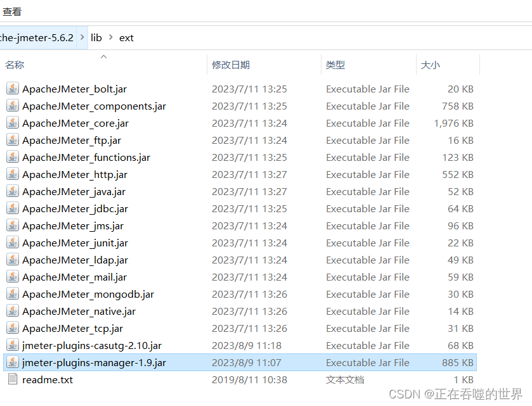
Task: Expand the breadcrumb chevron after lib
Action: pos(110,37)
